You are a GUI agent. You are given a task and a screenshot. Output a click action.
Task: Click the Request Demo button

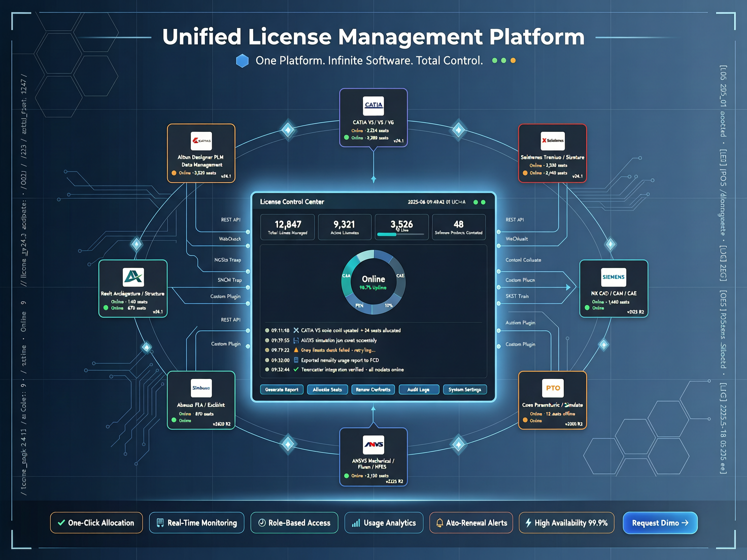(x=660, y=523)
